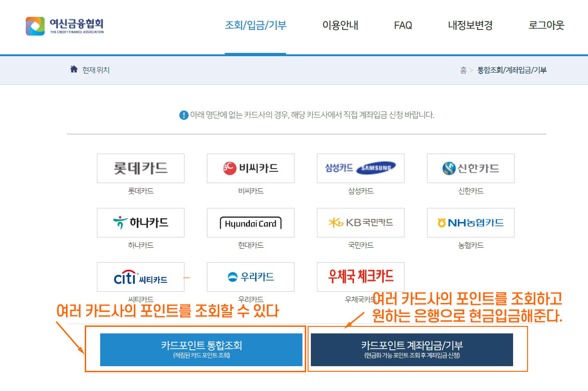Open the 조회/입금/기부 menu
588x391 pixels.
coord(256,25)
